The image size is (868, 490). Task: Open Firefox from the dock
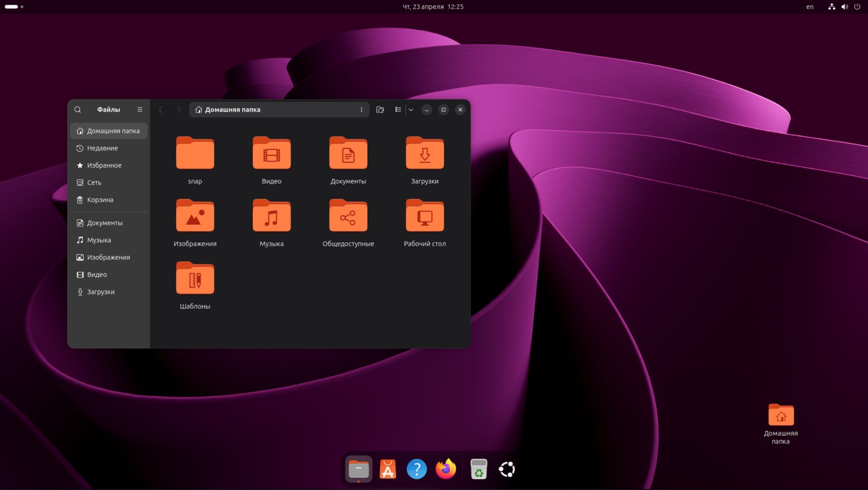(x=446, y=469)
